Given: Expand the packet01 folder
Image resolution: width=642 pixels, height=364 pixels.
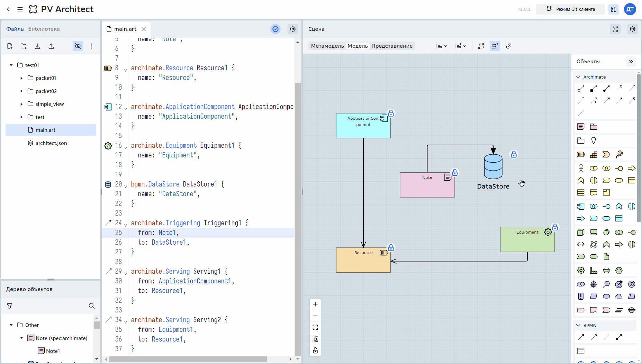Looking at the screenshot, I should 21,78.
